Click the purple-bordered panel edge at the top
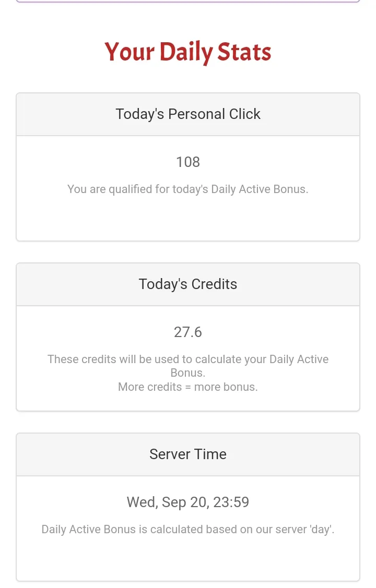The image size is (376, 588). click(188, 2)
